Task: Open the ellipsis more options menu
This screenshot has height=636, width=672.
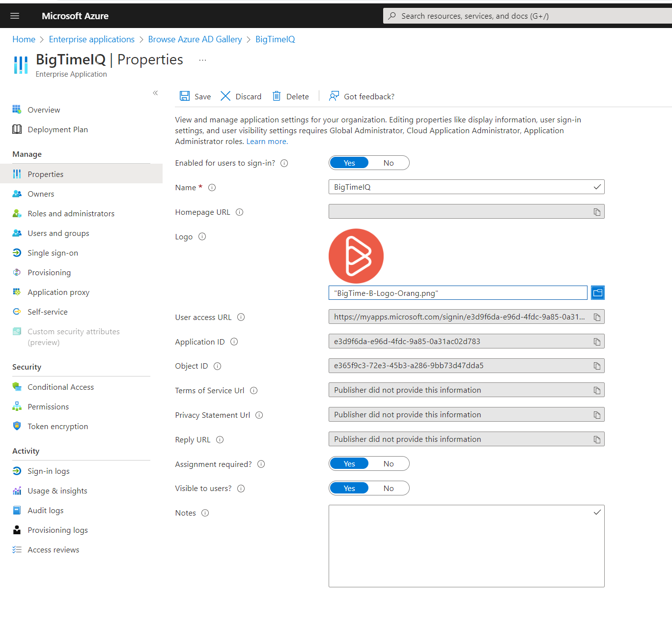Action: [202, 60]
